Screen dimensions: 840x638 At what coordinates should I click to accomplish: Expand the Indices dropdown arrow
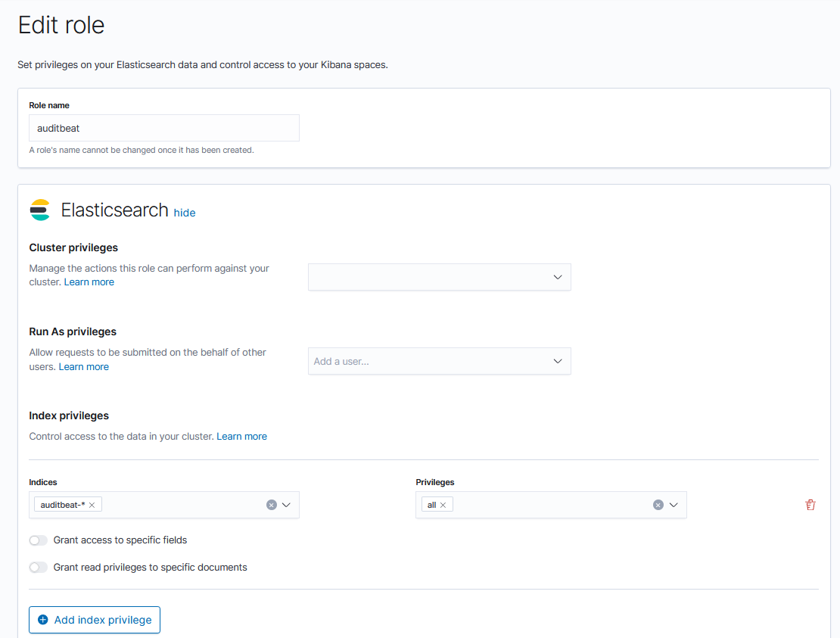pyautogui.click(x=287, y=505)
